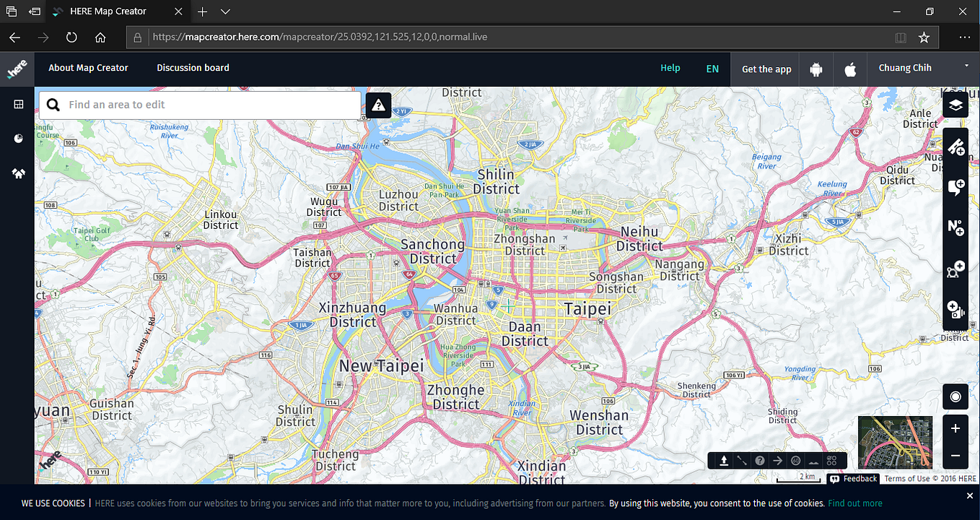Select the one-way direction arrow tool
The width and height of the screenshot is (980, 520).
point(777,460)
